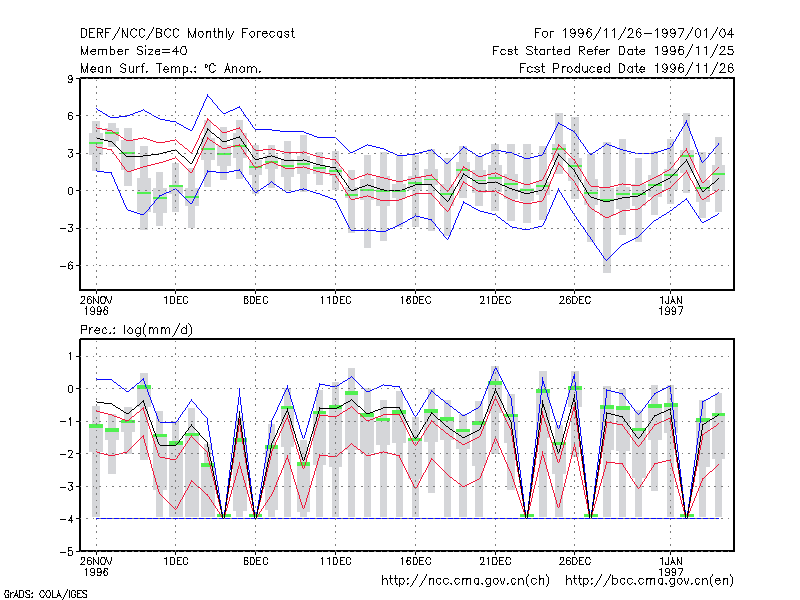Click the 11DEC label on temperature chart
The image size is (800, 600).
tap(335, 301)
